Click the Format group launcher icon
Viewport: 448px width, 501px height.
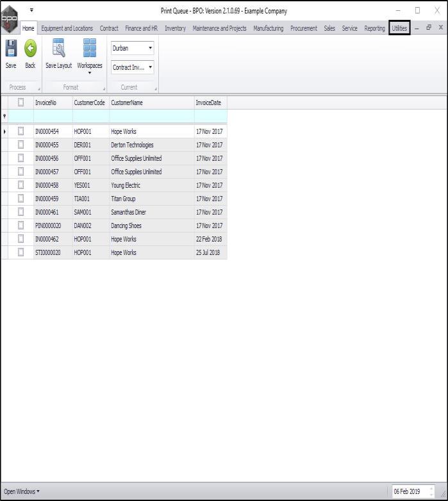coord(104,89)
